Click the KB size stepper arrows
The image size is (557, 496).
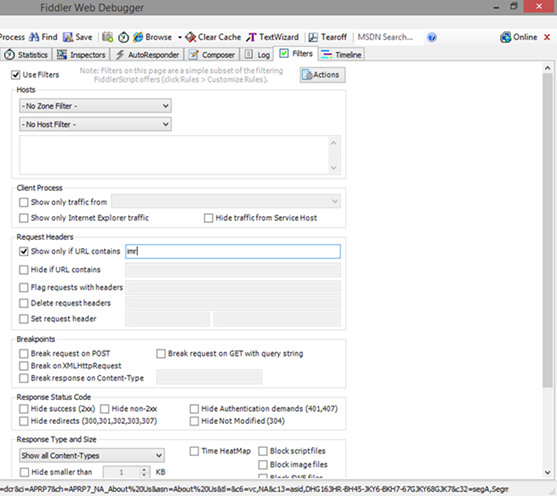[144, 472]
